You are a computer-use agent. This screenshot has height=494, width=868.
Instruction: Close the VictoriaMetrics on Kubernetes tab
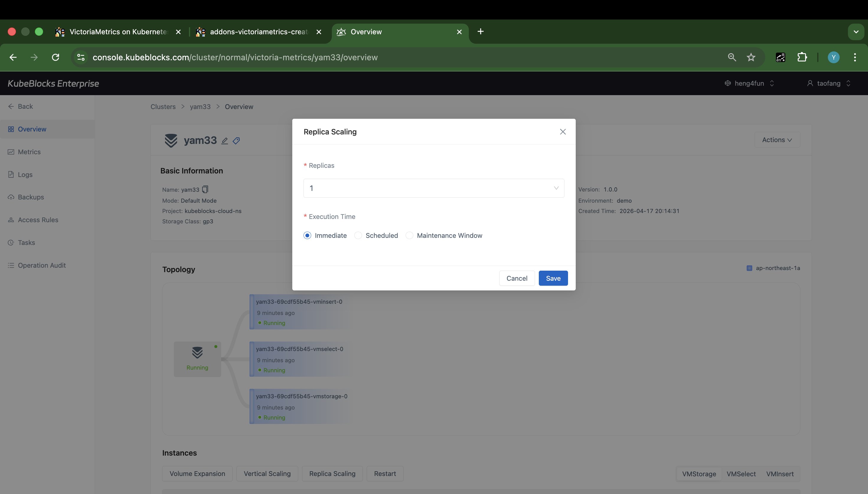coord(178,32)
